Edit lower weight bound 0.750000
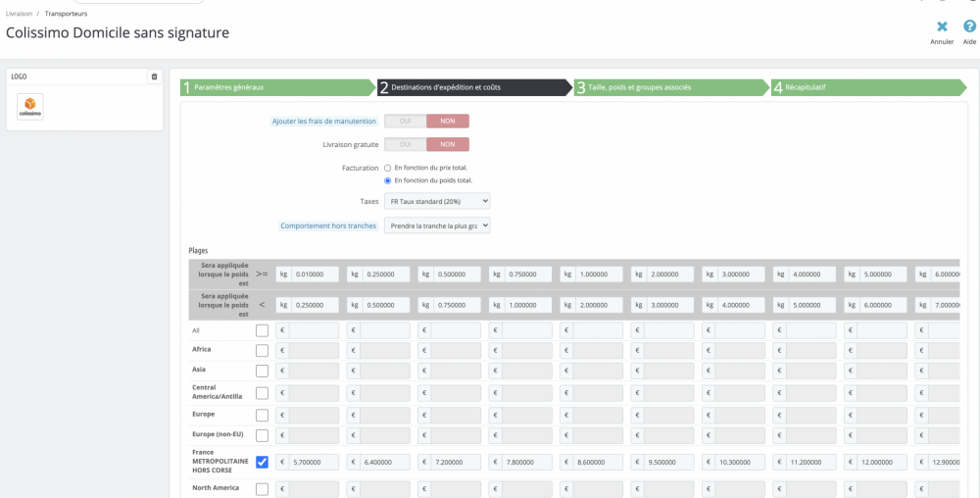 click(x=528, y=274)
